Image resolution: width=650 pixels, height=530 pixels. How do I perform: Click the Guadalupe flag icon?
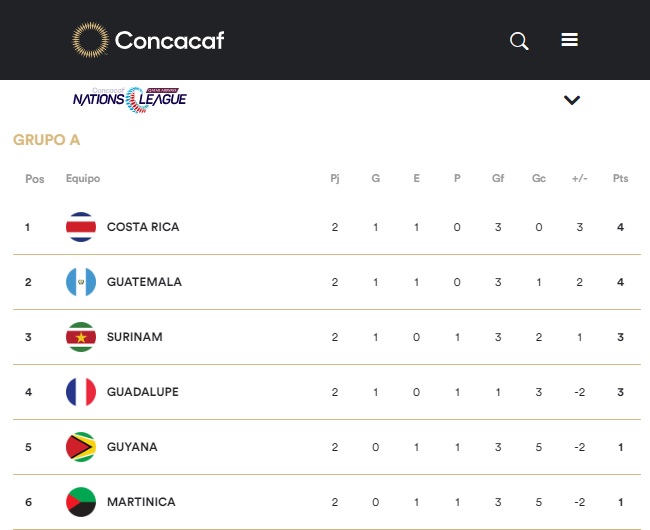point(81,392)
